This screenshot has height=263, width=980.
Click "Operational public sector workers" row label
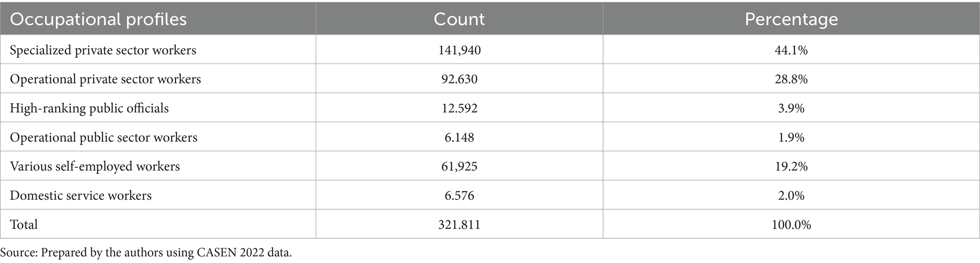(103, 137)
